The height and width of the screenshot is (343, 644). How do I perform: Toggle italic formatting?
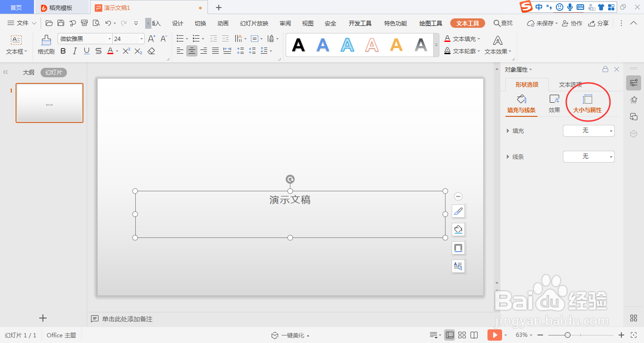pyautogui.click(x=74, y=51)
